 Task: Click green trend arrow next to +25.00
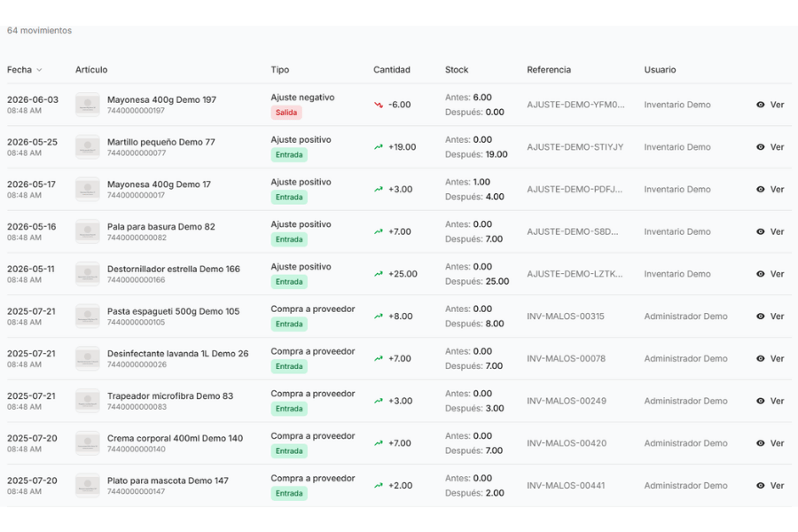tap(378, 274)
